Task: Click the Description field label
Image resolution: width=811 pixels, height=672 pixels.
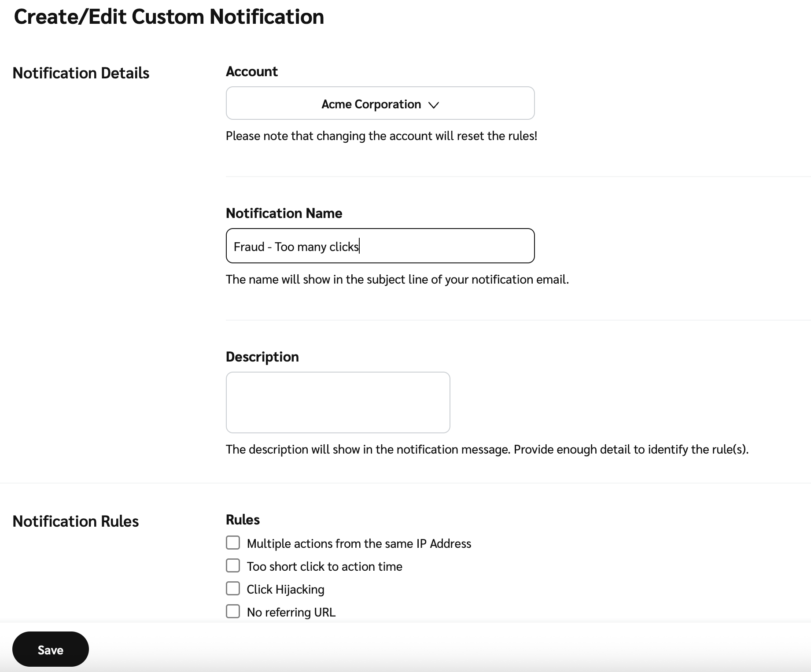Action: (262, 357)
